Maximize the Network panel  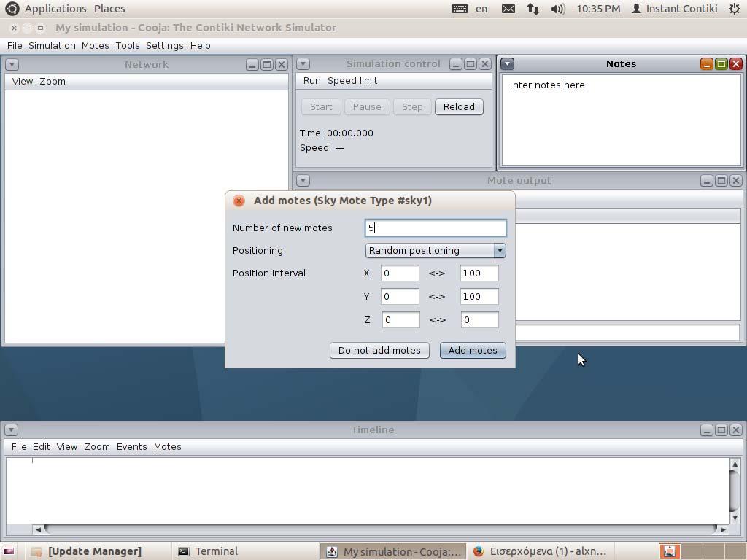[x=267, y=64]
